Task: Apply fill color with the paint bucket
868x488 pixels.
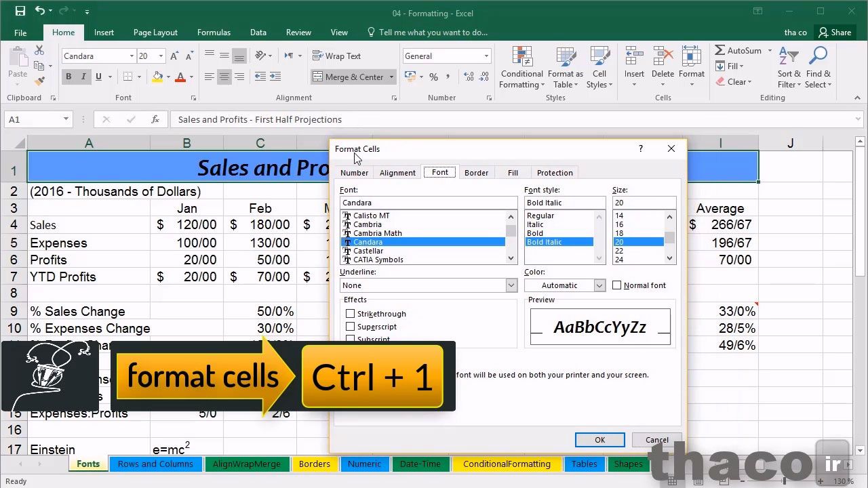Action: [157, 77]
